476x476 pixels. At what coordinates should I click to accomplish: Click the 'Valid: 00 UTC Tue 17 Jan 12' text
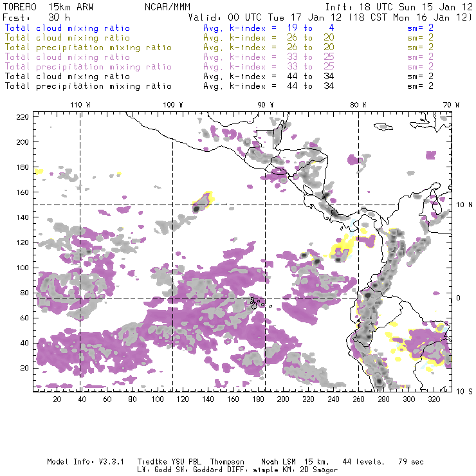(x=265, y=17)
